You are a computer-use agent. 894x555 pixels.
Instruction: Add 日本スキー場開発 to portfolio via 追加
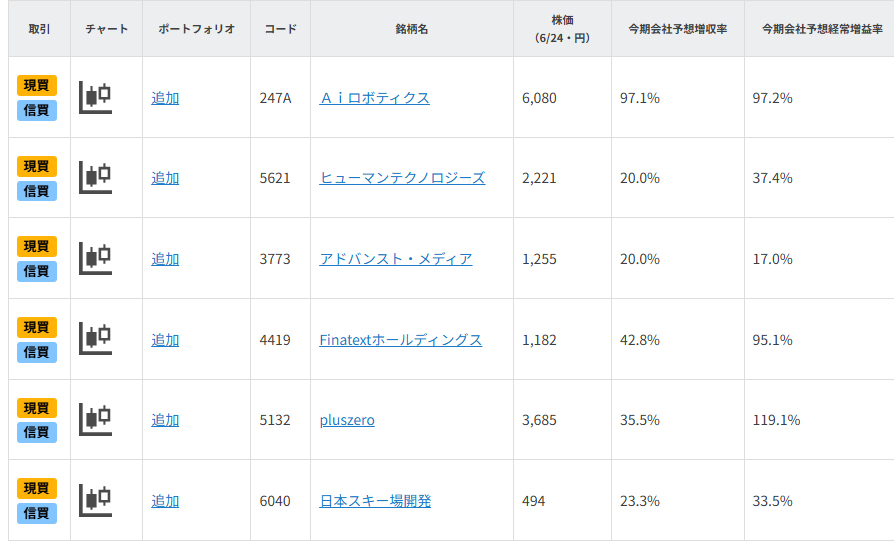click(165, 501)
